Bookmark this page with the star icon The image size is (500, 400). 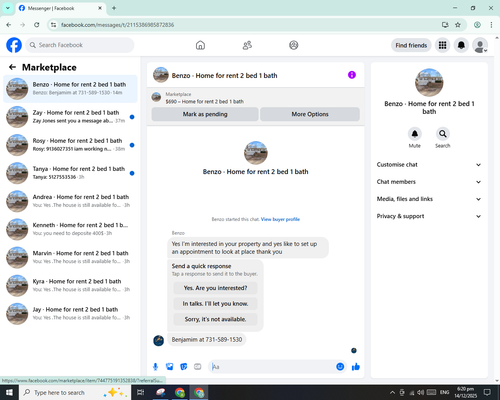[x=458, y=25]
